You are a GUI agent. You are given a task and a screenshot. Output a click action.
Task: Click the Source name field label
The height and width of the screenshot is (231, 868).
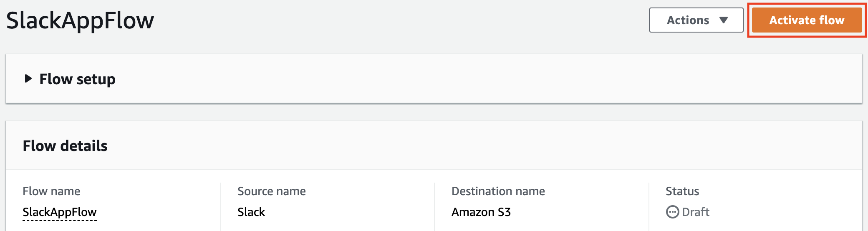(272, 191)
